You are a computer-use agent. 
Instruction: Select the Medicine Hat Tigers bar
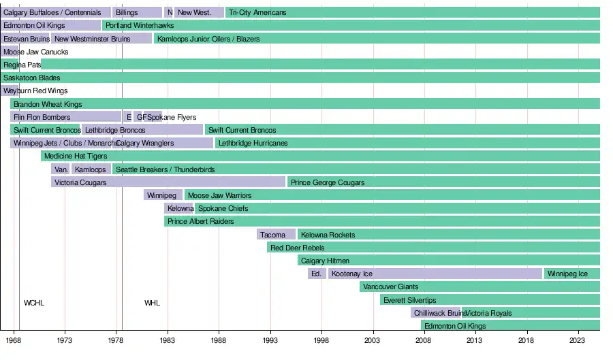pyautogui.click(x=320, y=156)
